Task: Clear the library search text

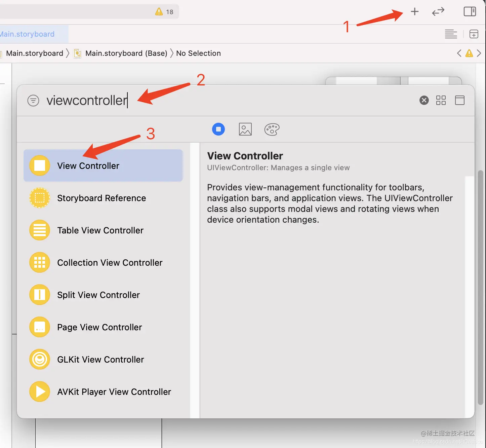Action: (424, 100)
